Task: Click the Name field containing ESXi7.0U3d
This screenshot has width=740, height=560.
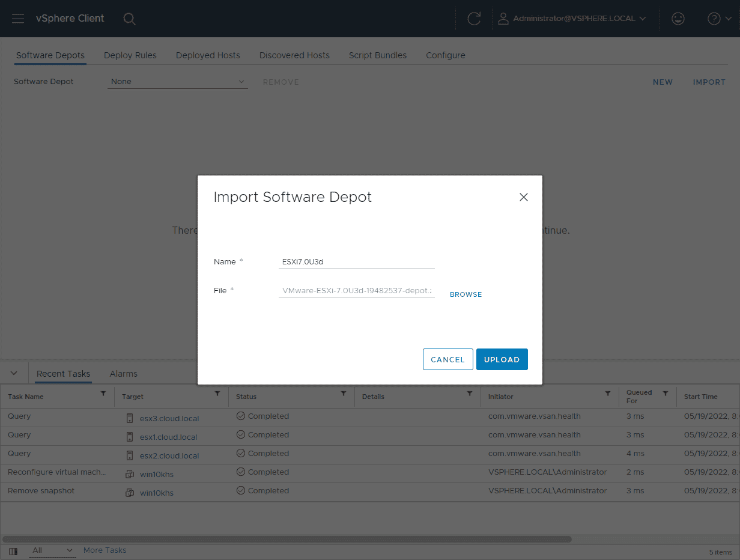Action: click(x=357, y=261)
